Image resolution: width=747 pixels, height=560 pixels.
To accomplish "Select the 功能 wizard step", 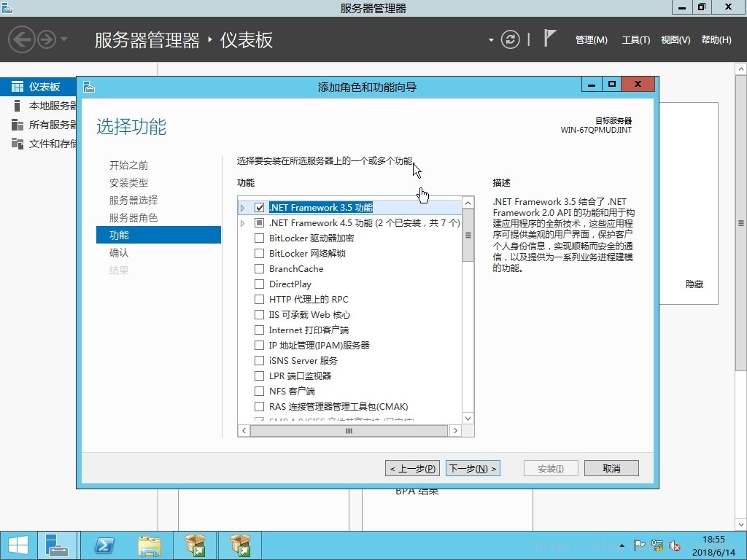I will click(x=158, y=235).
